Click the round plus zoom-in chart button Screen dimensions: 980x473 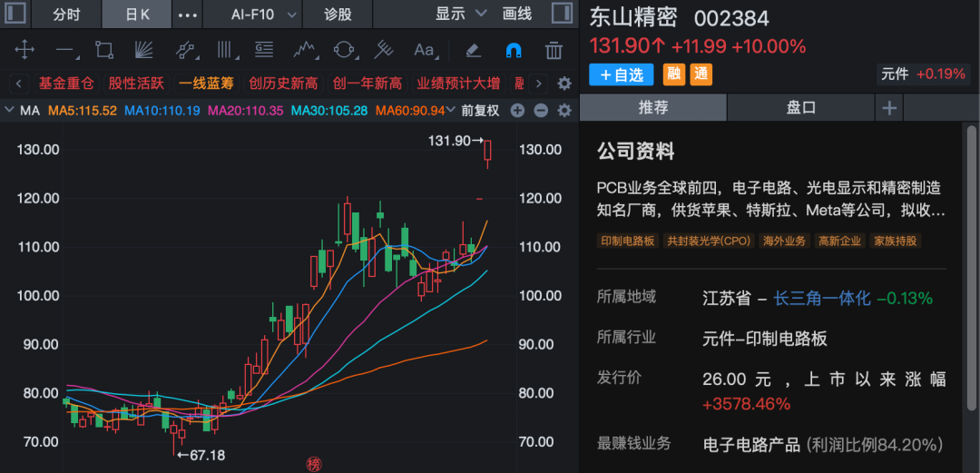(x=517, y=111)
